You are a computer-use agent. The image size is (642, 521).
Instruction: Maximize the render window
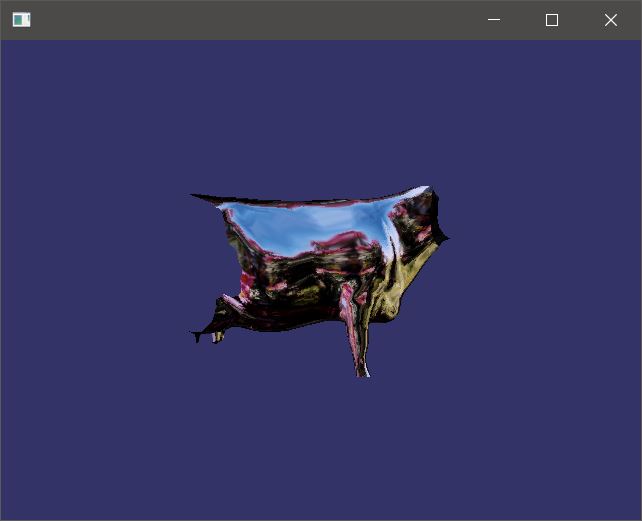coord(552,20)
